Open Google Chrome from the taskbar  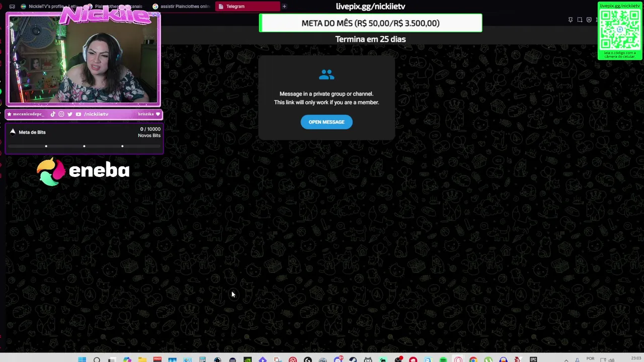pos(473,359)
